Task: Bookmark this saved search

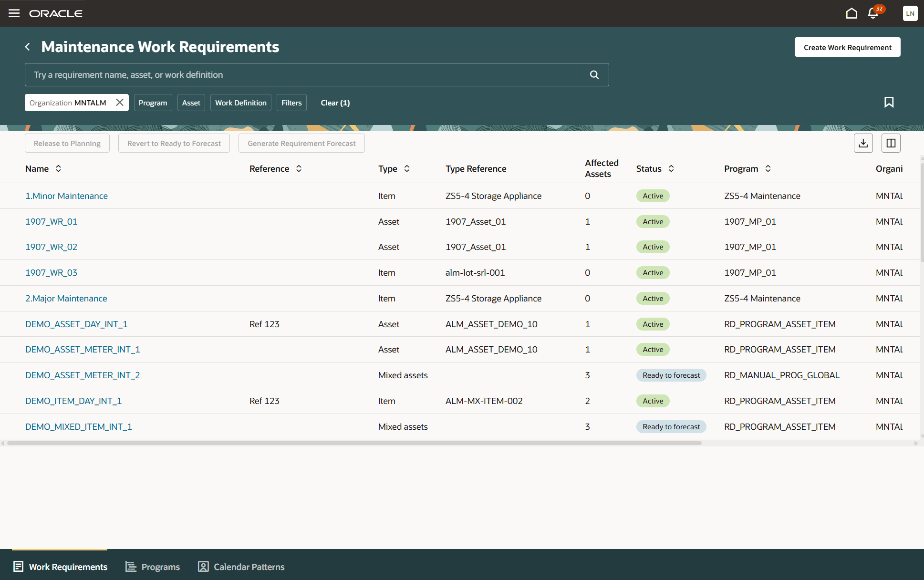Action: pyautogui.click(x=889, y=102)
